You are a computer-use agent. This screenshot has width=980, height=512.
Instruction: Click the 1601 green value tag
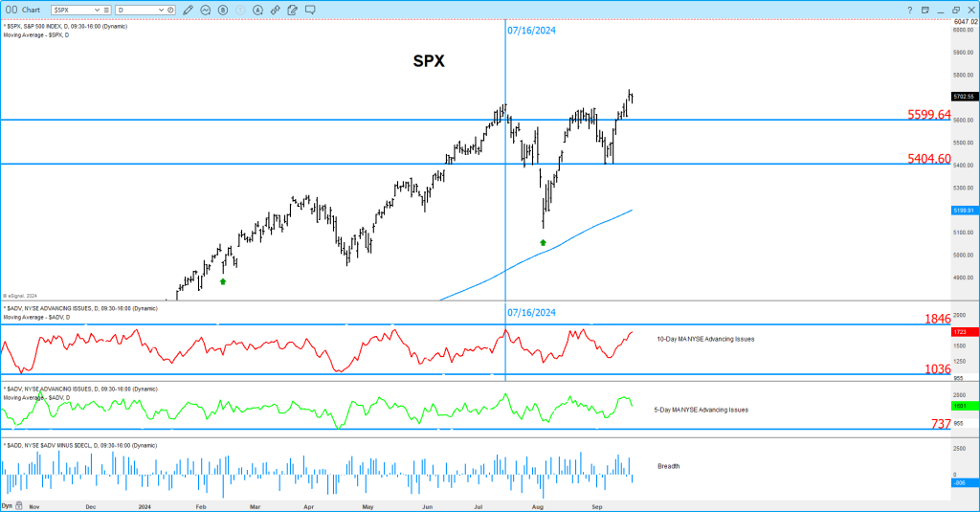click(x=965, y=407)
